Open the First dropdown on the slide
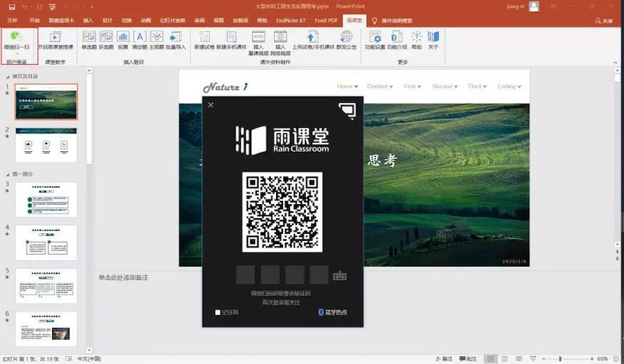 tap(413, 87)
